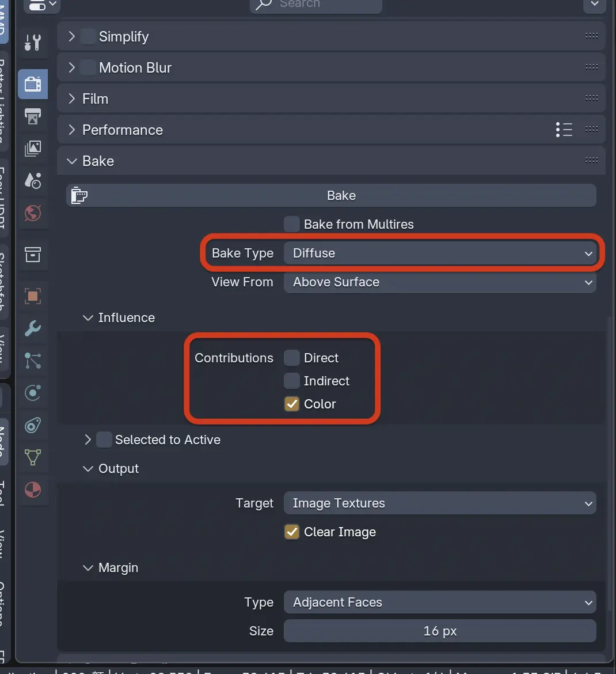This screenshot has height=674, width=616.
Task: Open the Object Data properties tab
Action: coord(33,457)
